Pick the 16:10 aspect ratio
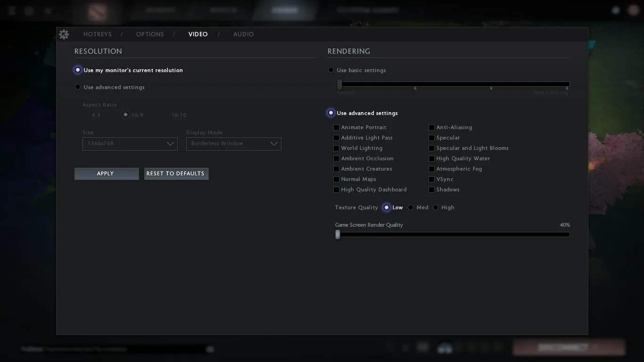 pos(179,115)
